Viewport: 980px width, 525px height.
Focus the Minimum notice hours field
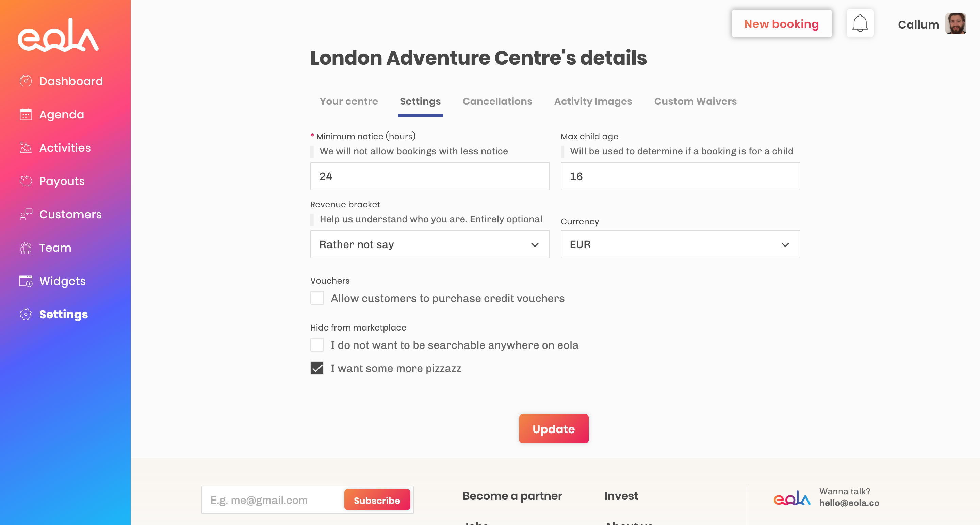click(429, 176)
